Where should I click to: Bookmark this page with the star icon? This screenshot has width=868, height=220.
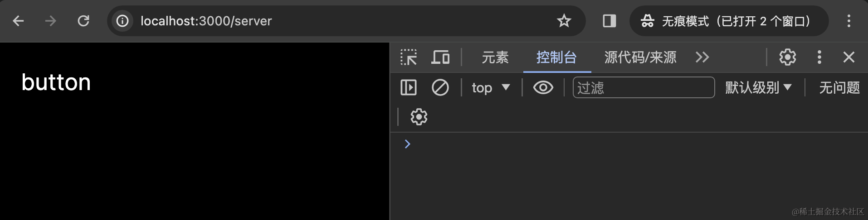(x=564, y=21)
